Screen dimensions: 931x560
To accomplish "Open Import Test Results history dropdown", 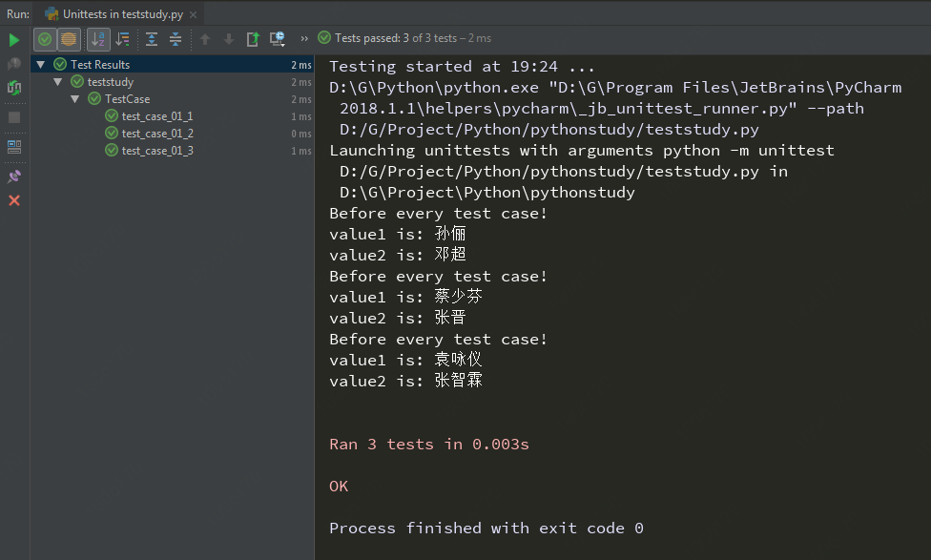I will click(x=278, y=40).
